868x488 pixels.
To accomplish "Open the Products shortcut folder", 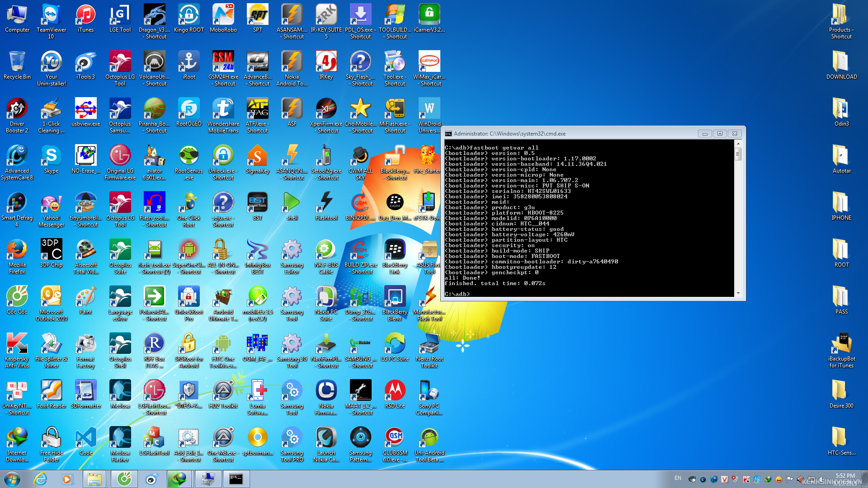I will (841, 21).
